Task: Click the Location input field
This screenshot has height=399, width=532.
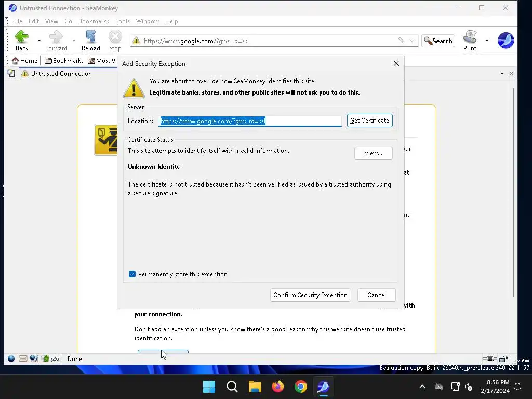Action: 250,121
